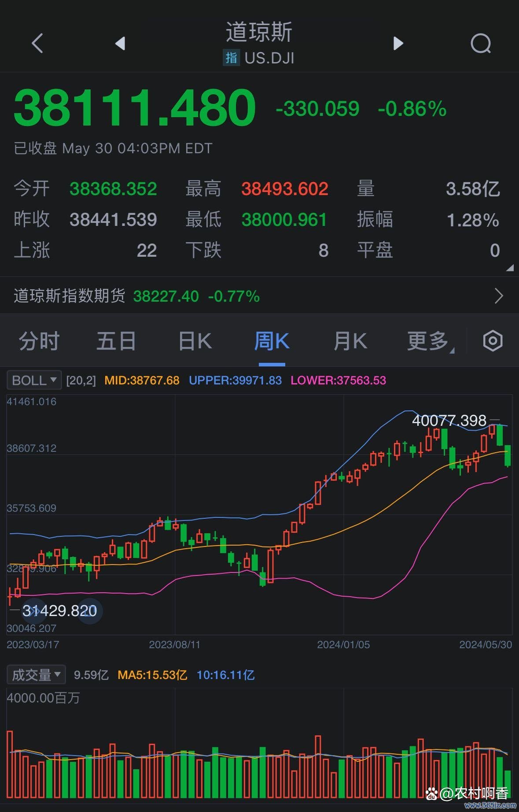Tap the percent change -0.86%
519x812 pixels.
(x=412, y=109)
